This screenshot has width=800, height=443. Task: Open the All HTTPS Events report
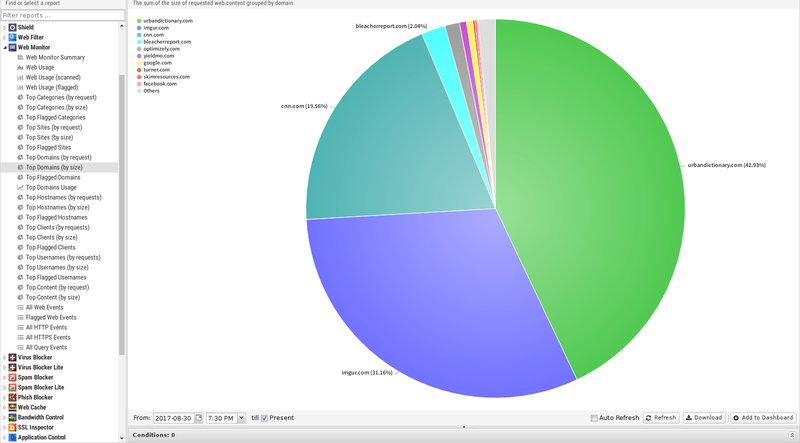tap(47, 337)
